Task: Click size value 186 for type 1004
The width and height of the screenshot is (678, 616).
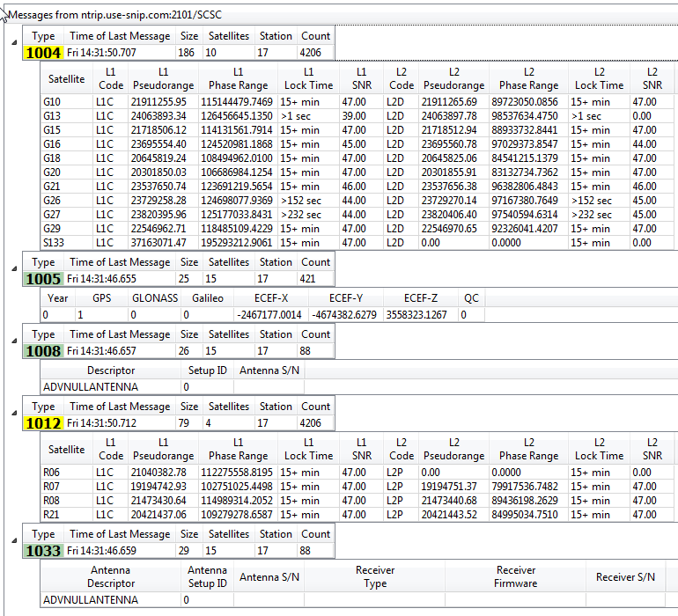Action: 187,53
